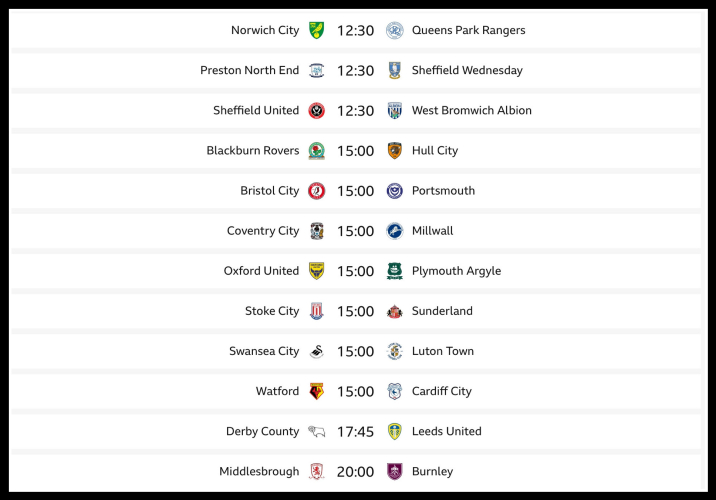The image size is (716, 500).
Task: Select the Burnley club crest
Action: 394,471
